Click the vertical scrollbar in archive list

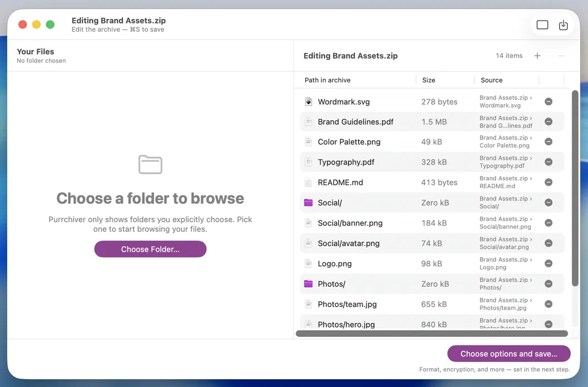tap(575, 188)
